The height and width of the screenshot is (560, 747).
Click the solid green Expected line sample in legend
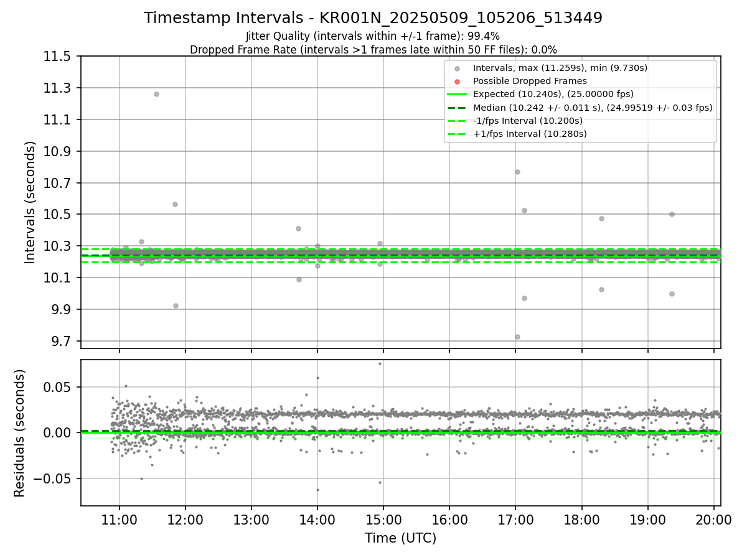coord(458,95)
